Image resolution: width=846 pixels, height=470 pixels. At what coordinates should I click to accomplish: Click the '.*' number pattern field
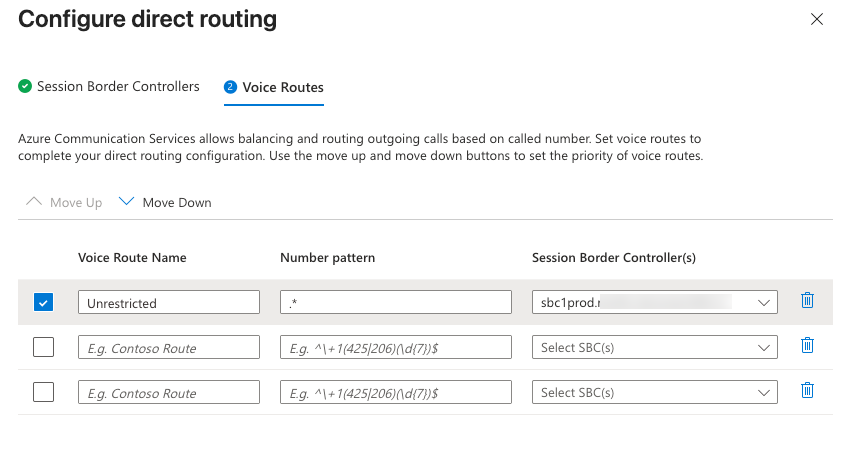pos(395,302)
